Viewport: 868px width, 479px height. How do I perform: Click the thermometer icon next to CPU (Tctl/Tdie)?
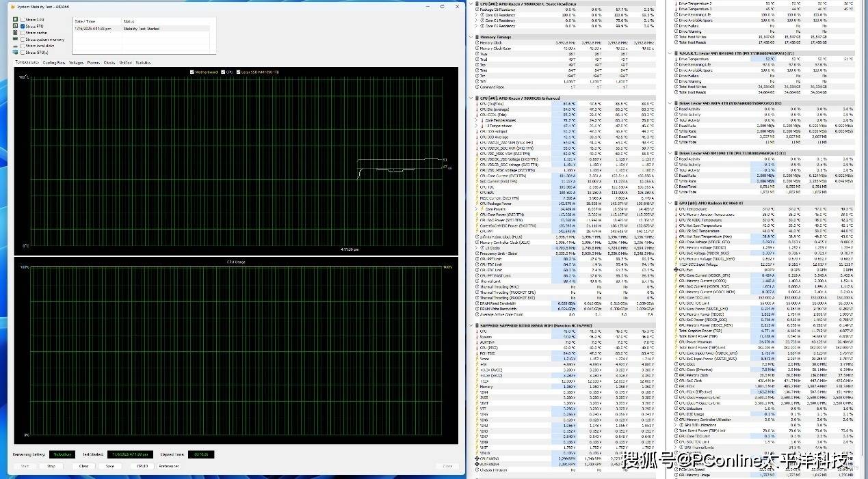click(477, 104)
